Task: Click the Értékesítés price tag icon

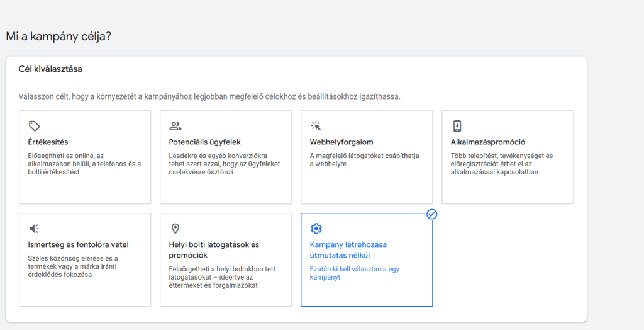Action: (x=35, y=126)
